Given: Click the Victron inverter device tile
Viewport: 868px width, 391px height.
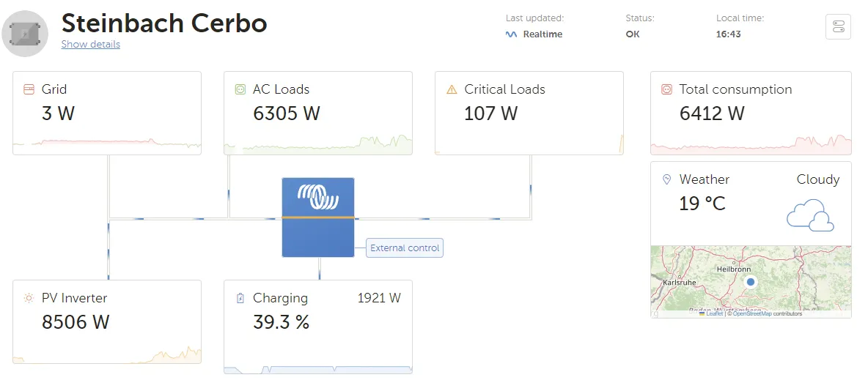Looking at the screenshot, I should click(x=318, y=217).
